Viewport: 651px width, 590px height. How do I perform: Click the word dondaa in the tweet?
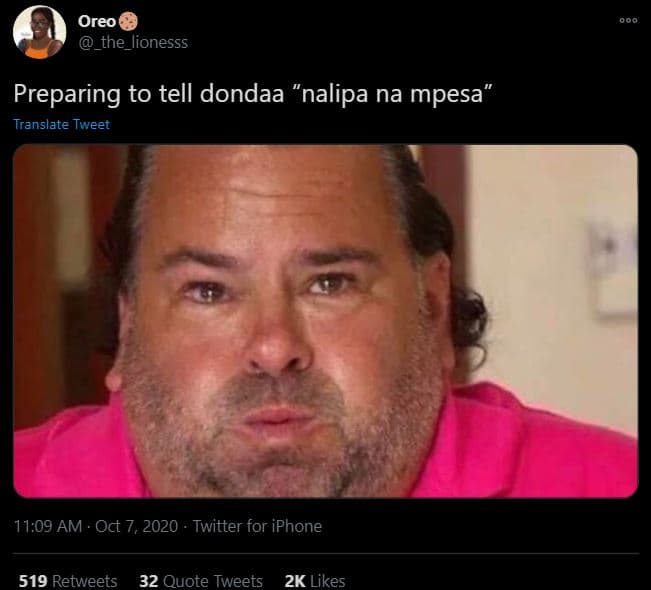[x=242, y=94]
